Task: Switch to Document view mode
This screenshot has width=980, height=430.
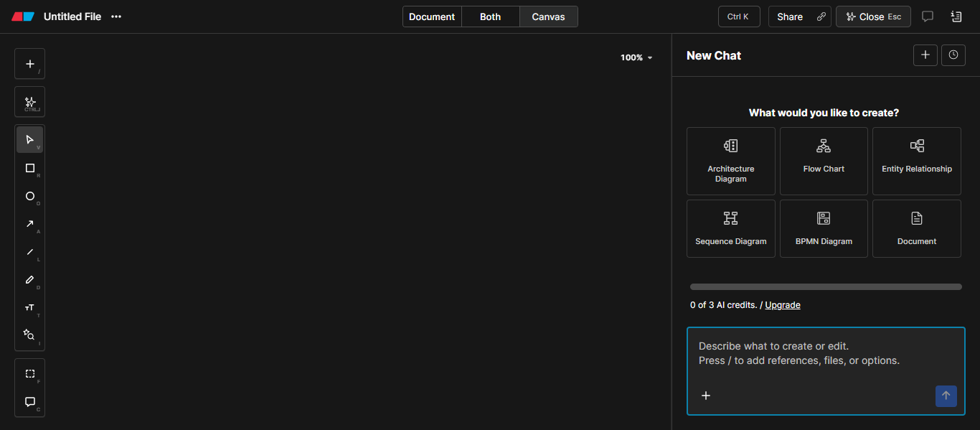Action: pos(432,17)
